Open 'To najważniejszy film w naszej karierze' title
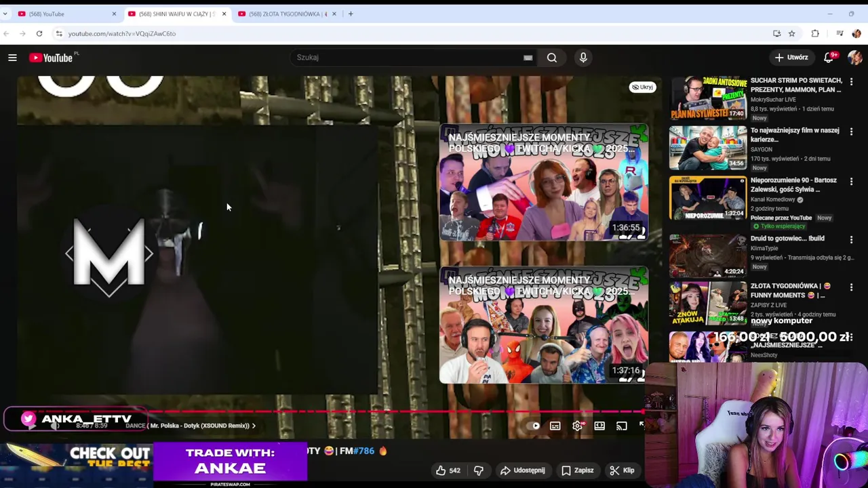868x488 pixels. [x=795, y=135]
